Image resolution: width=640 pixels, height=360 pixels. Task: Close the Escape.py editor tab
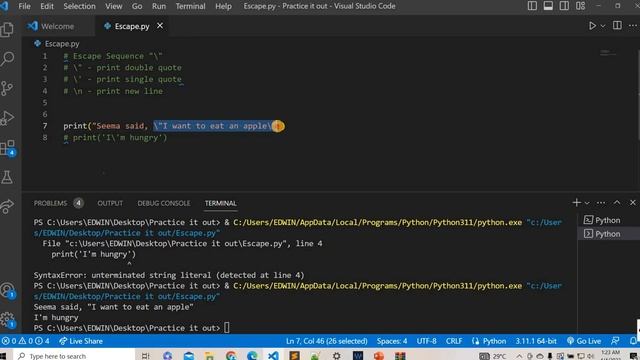[160, 26]
